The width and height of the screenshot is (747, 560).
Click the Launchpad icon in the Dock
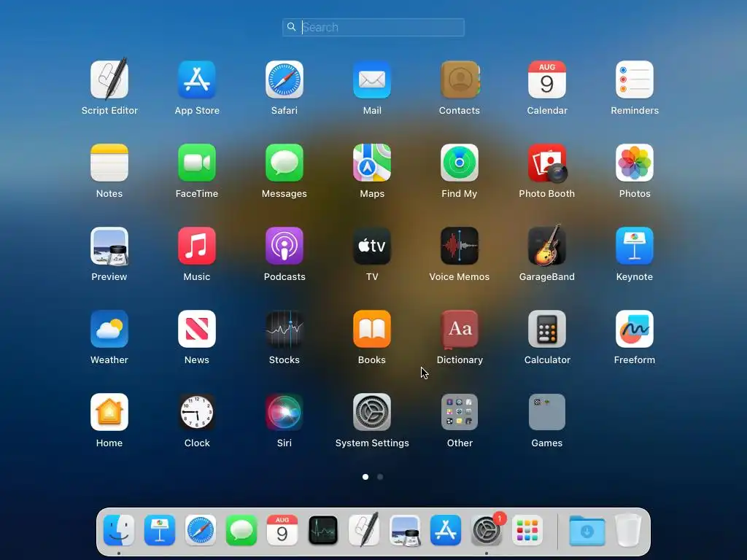click(x=527, y=530)
